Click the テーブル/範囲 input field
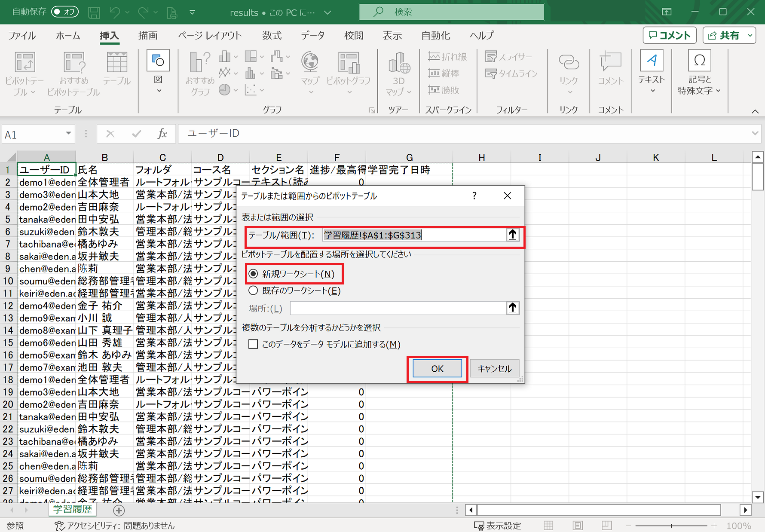This screenshot has height=532, width=765. [x=414, y=235]
